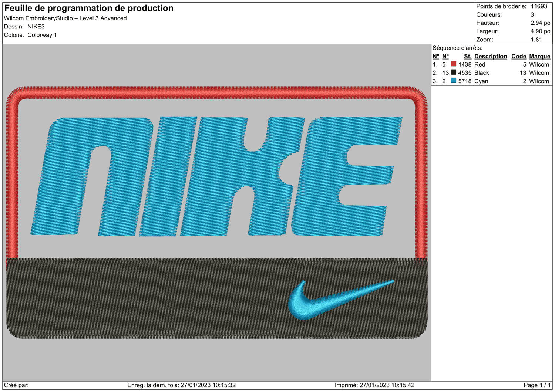Click the NIKE embroidery design preview

217,213
